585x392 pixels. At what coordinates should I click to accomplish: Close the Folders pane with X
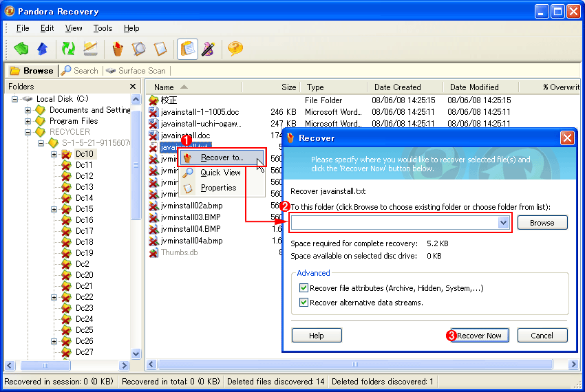click(x=133, y=87)
